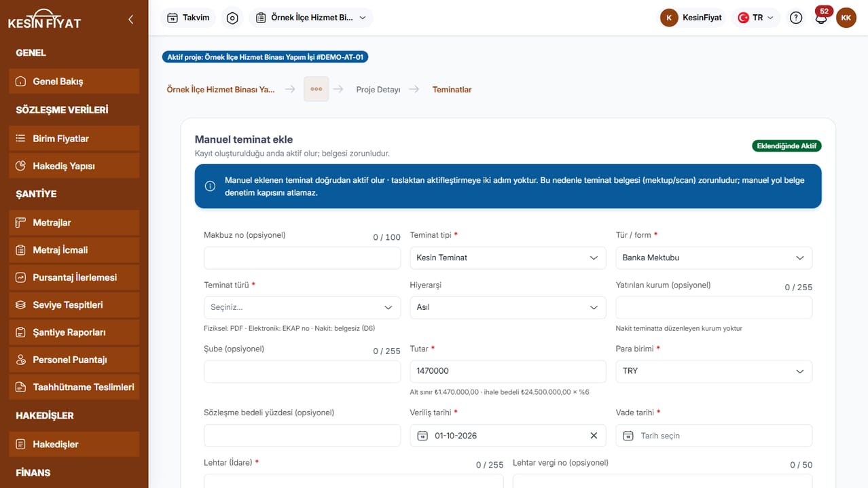Clear the Veriliş tarihi date with X
This screenshot has height=488, width=868.
point(594,436)
